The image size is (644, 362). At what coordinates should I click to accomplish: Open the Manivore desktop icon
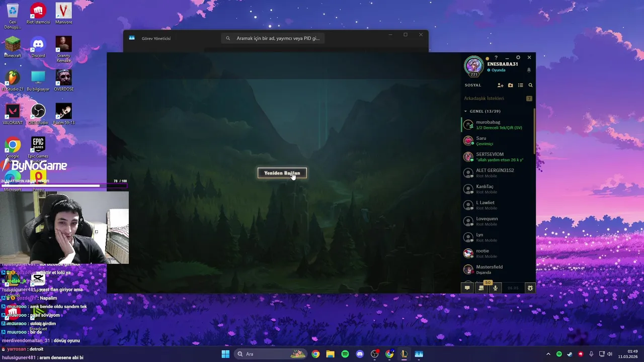pyautogui.click(x=63, y=14)
